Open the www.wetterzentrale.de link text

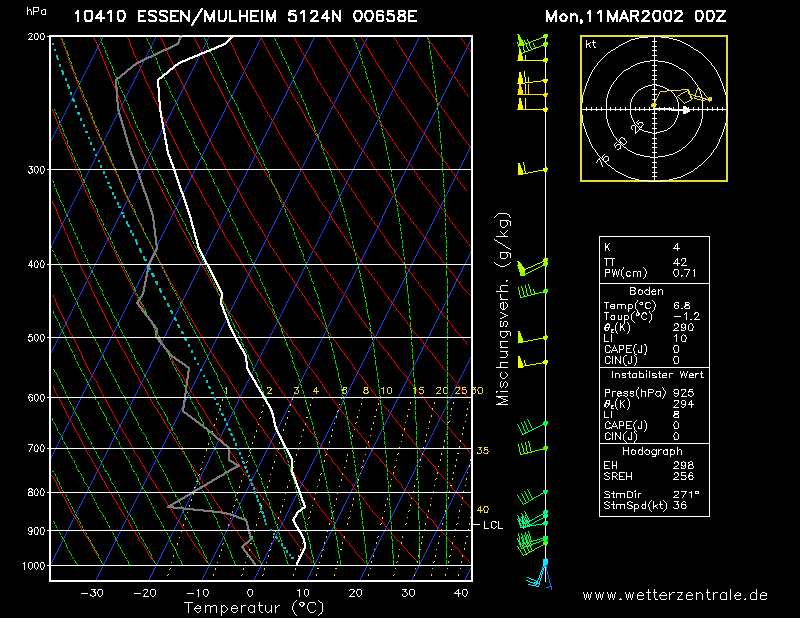click(675, 596)
